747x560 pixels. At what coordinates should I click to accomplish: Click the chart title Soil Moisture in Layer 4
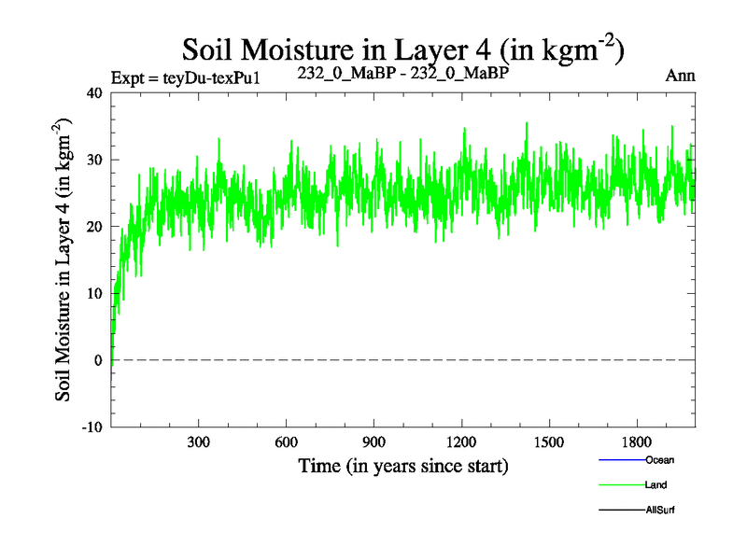pyautogui.click(x=402, y=49)
